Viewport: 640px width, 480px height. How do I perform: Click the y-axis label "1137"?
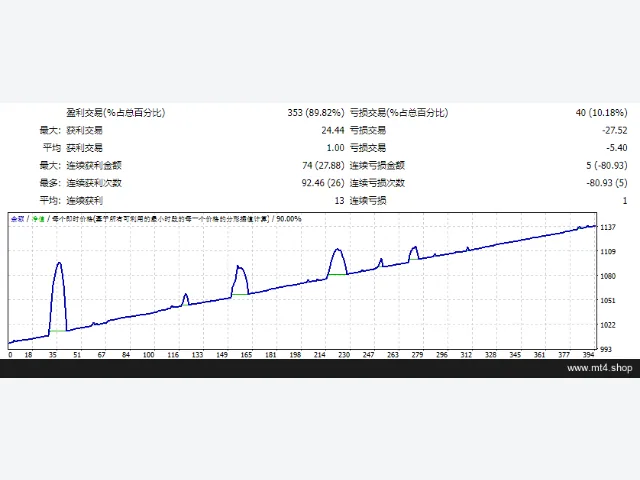[607, 227]
